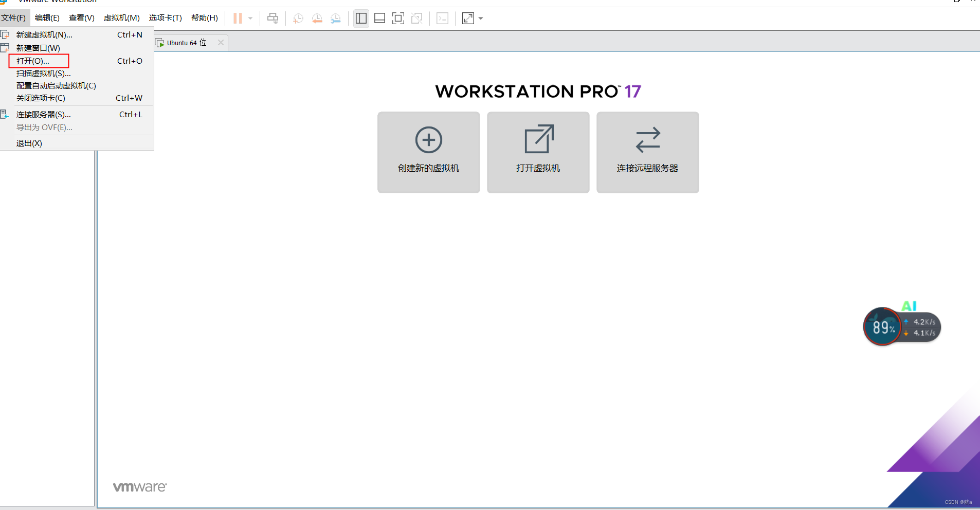
Task: Click the network speed indicator widget
Action: click(x=921, y=327)
